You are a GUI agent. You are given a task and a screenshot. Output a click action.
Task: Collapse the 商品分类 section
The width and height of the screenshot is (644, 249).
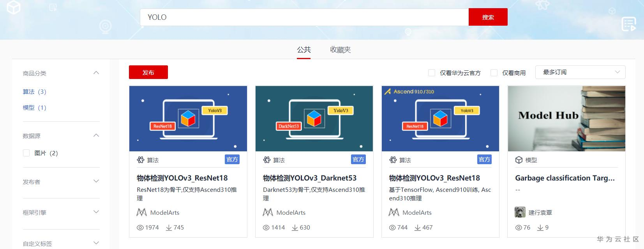pos(96,73)
